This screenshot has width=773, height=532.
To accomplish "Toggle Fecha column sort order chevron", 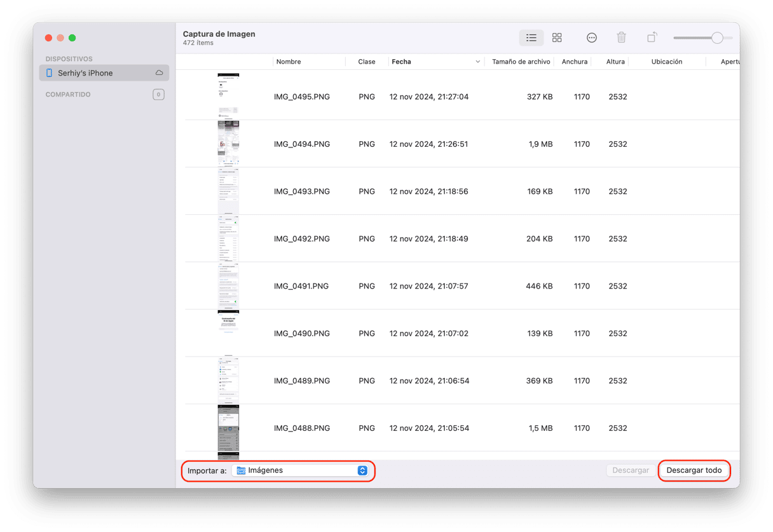I will [477, 62].
